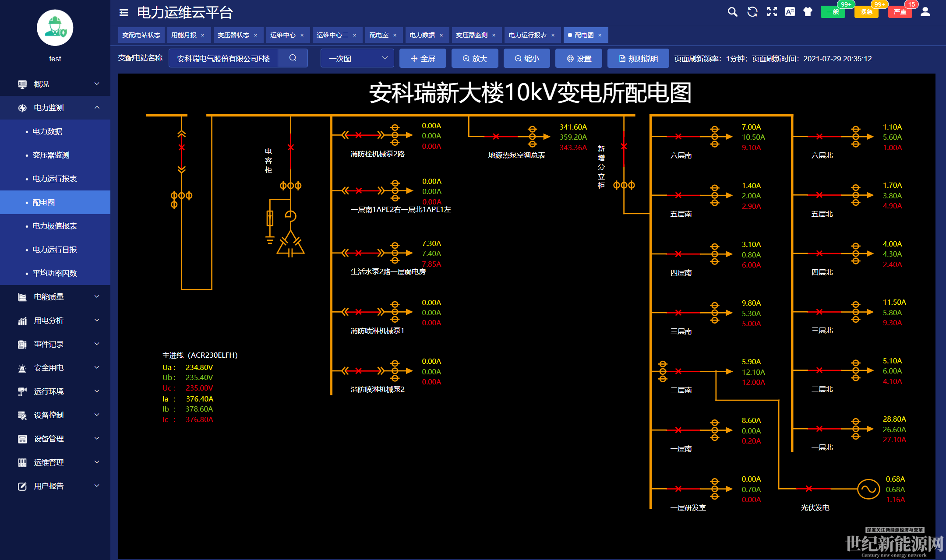Expand the 电能质量 menu
Screen dimensions: 946x560
coord(97,296)
